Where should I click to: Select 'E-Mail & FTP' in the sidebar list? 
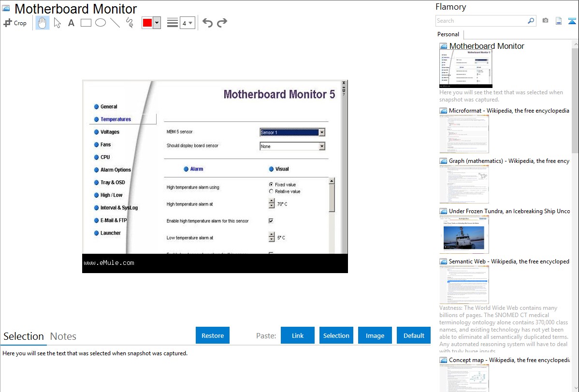click(x=110, y=220)
